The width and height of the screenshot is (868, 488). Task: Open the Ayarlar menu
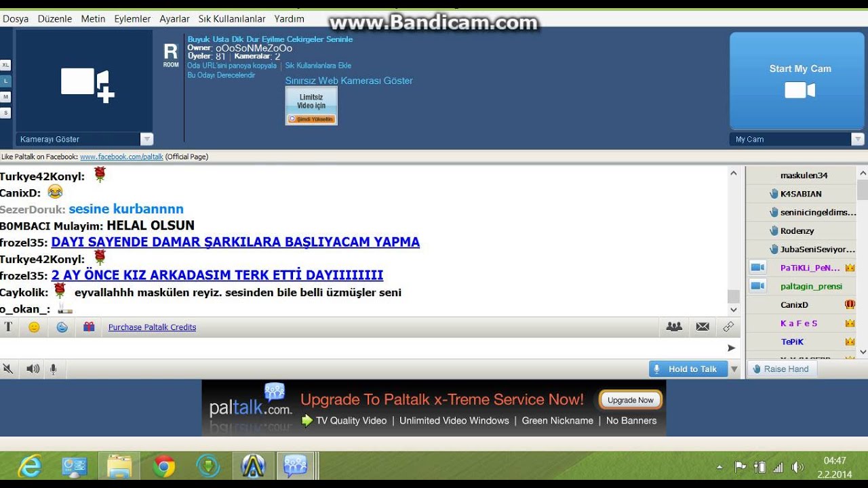click(x=174, y=19)
